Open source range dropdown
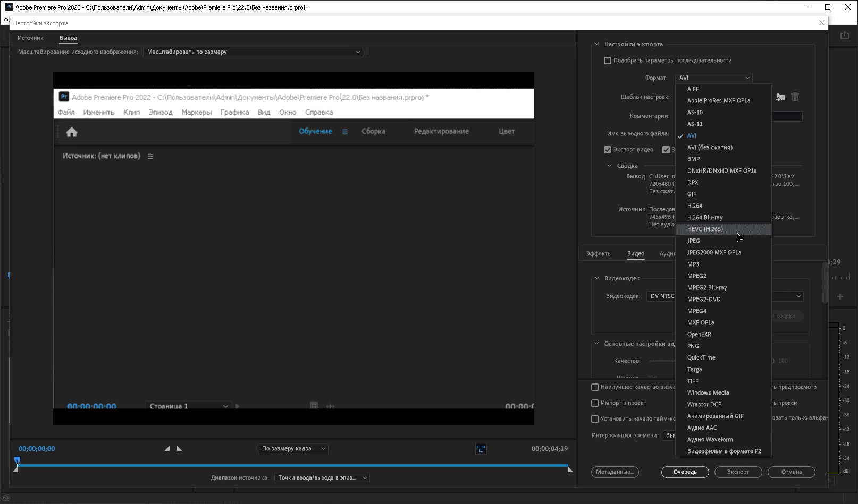Screen dimensions: 858x504 [x=322, y=478]
